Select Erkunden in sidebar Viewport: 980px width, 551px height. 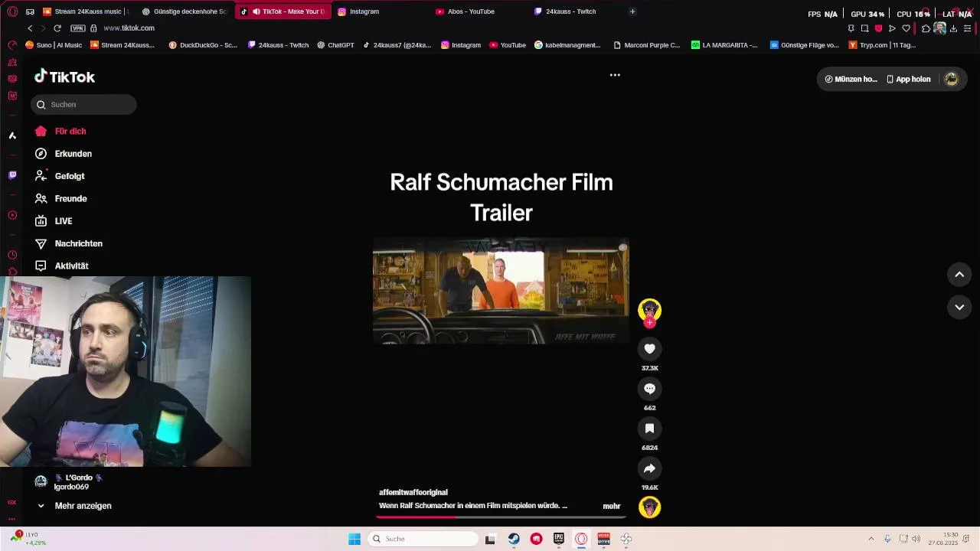point(64,154)
